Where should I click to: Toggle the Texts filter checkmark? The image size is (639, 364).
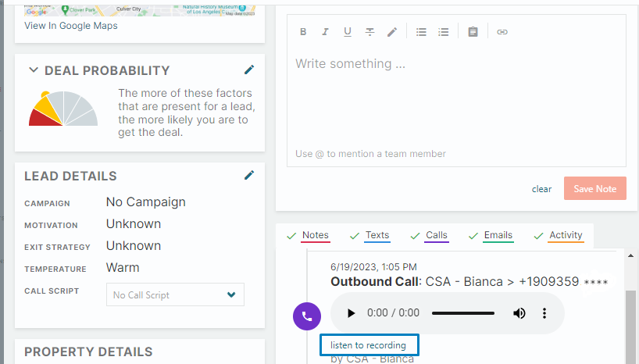355,235
